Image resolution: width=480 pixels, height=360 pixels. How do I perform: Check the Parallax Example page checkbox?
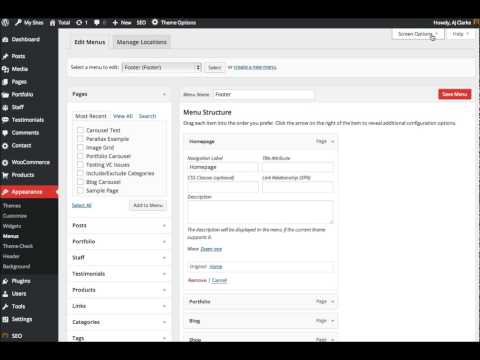[x=80, y=139]
